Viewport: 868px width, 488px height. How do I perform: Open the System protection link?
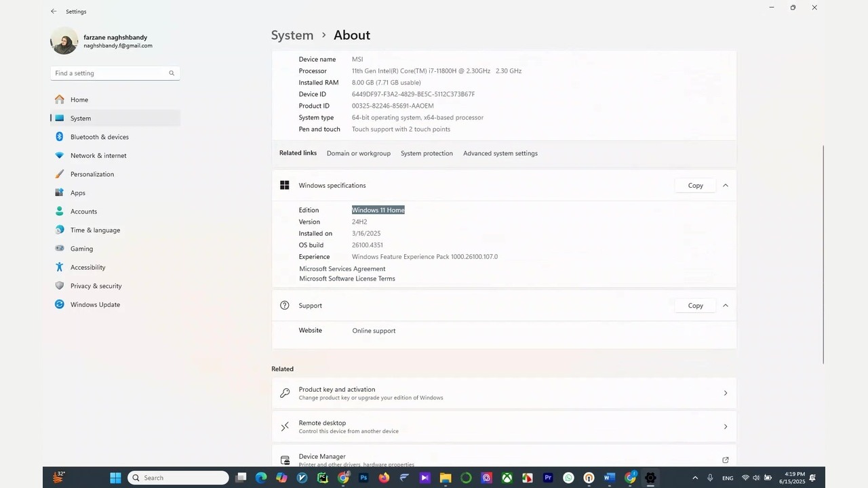427,153
